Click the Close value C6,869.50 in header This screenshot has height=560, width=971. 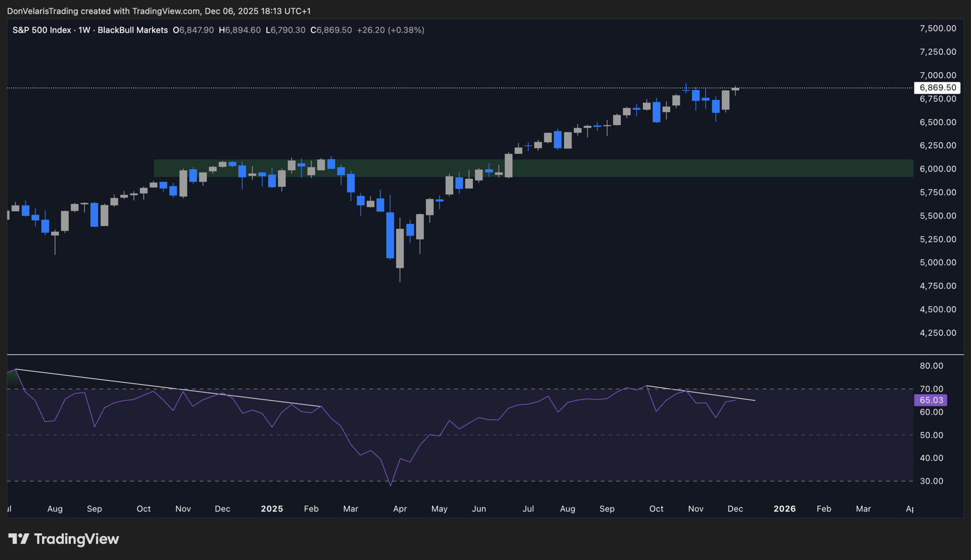click(331, 30)
